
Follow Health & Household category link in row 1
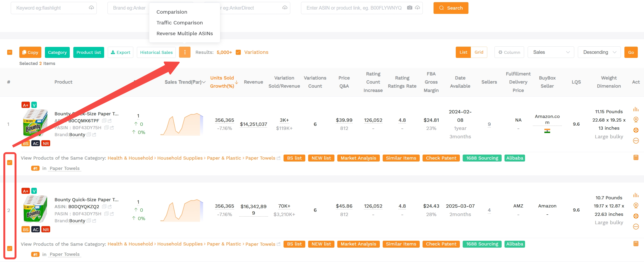coord(130,158)
